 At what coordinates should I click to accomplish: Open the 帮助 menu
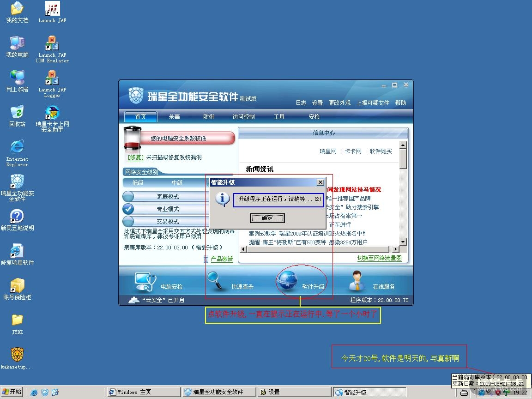point(401,103)
